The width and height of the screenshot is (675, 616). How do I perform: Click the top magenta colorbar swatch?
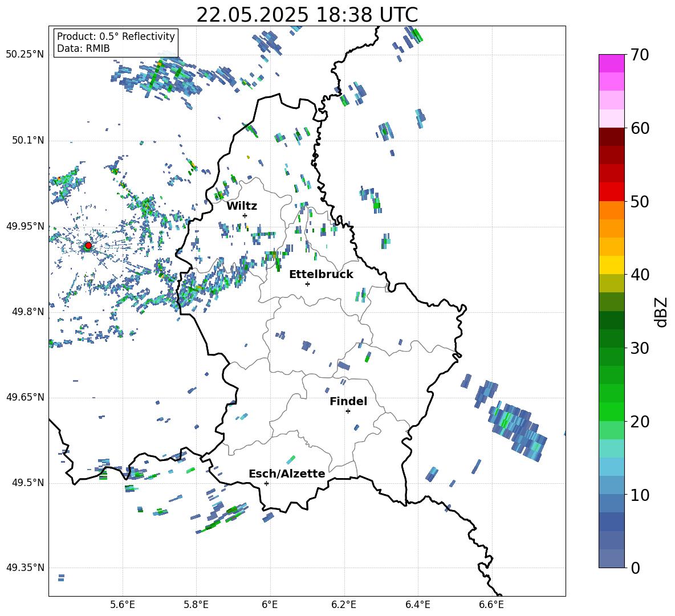click(x=611, y=64)
